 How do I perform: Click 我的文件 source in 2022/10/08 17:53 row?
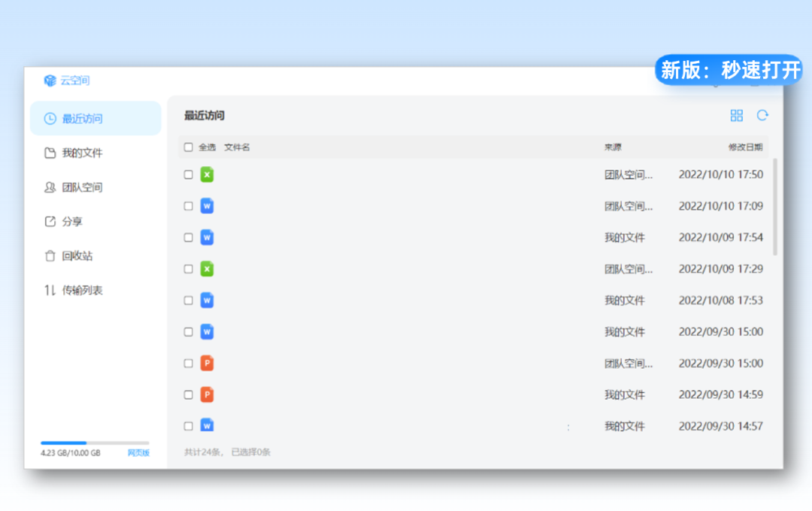pyautogui.click(x=625, y=300)
